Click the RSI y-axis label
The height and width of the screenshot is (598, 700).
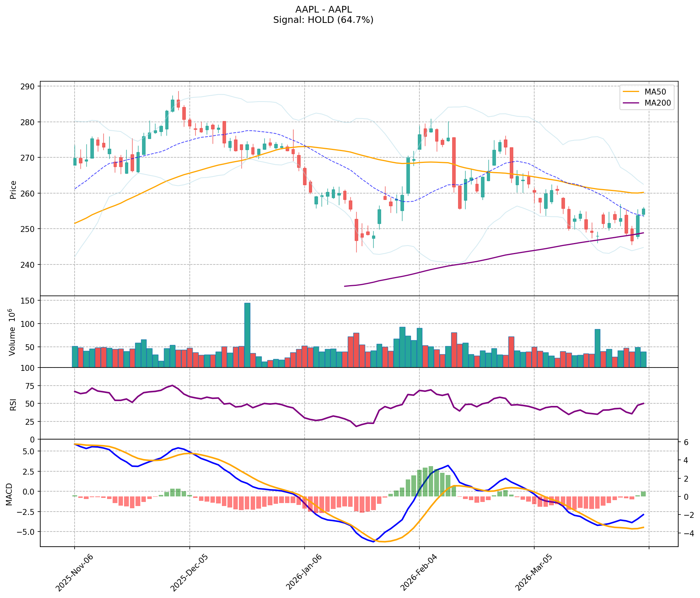pyautogui.click(x=13, y=404)
